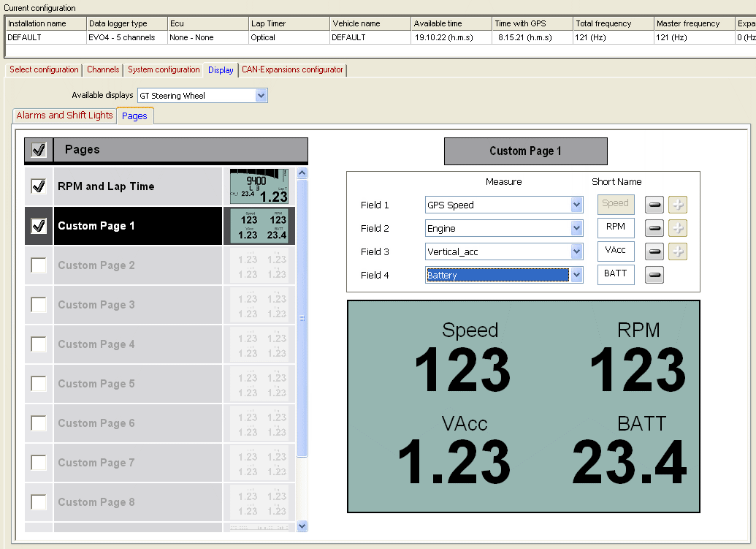This screenshot has height=549, width=756.
Task: Click the Speed 123 value in preview
Action: click(462, 370)
